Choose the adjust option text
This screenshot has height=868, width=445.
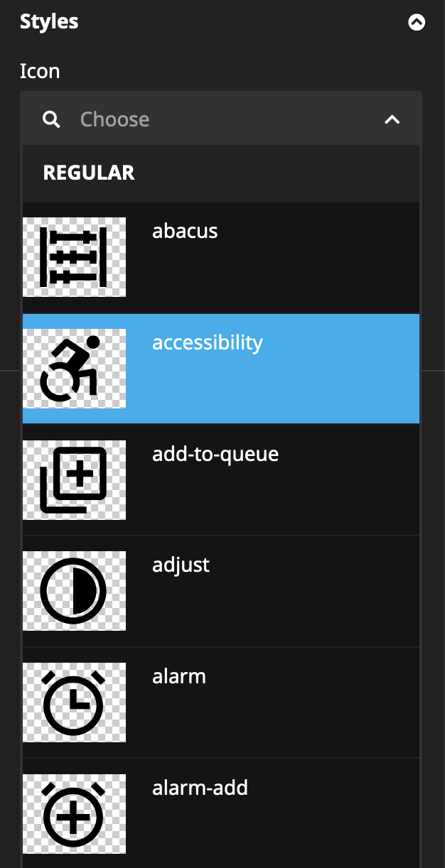click(x=181, y=565)
